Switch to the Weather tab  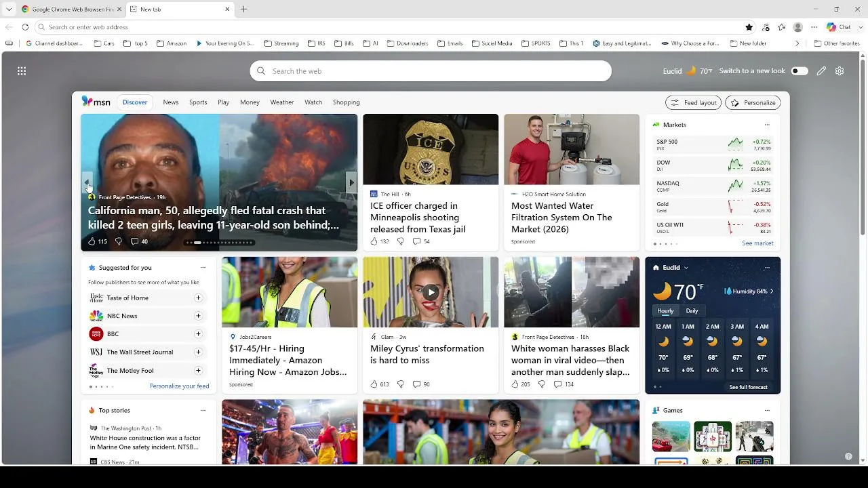[282, 102]
